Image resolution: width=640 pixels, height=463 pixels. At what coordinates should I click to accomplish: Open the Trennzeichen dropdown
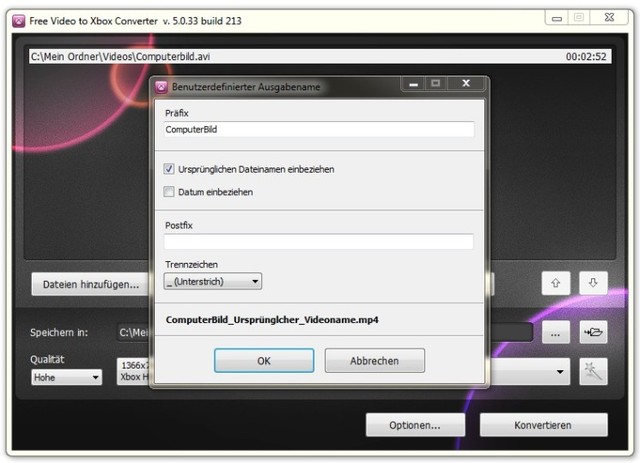click(213, 282)
